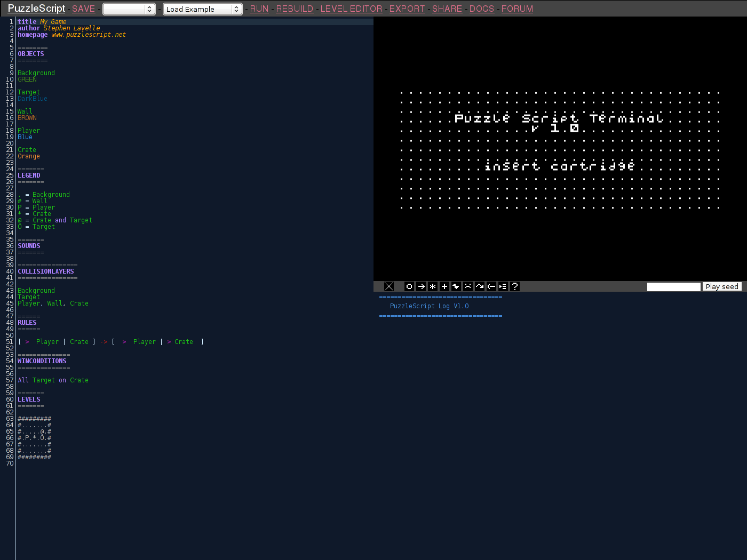The image size is (747, 560).
Task: Open the LEVEL EDITOR
Action: coord(351,9)
